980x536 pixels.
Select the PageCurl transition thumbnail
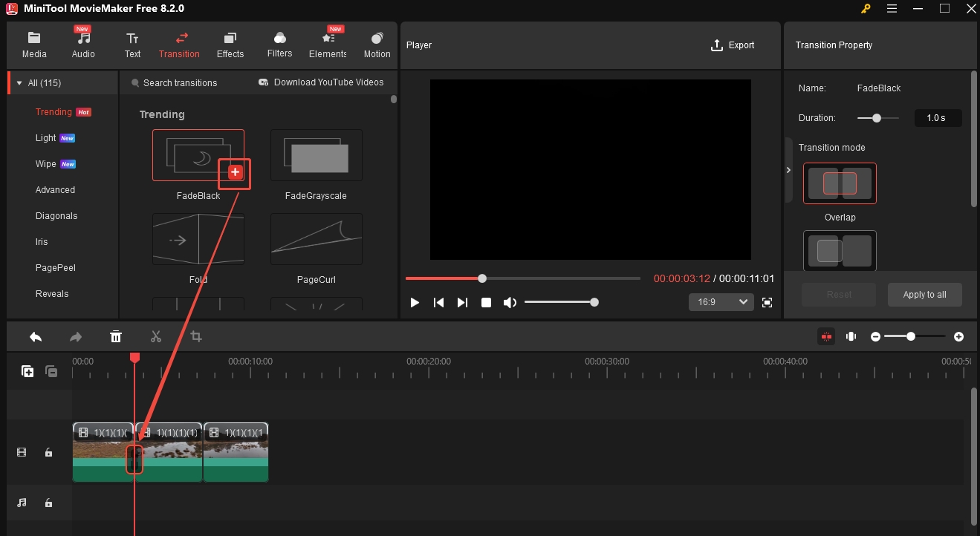[317, 239]
